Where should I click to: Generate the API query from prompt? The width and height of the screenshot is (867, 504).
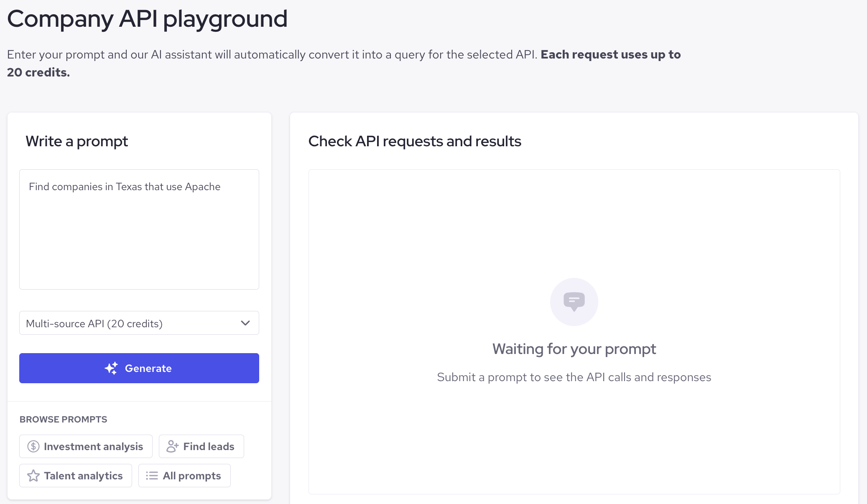pos(139,368)
